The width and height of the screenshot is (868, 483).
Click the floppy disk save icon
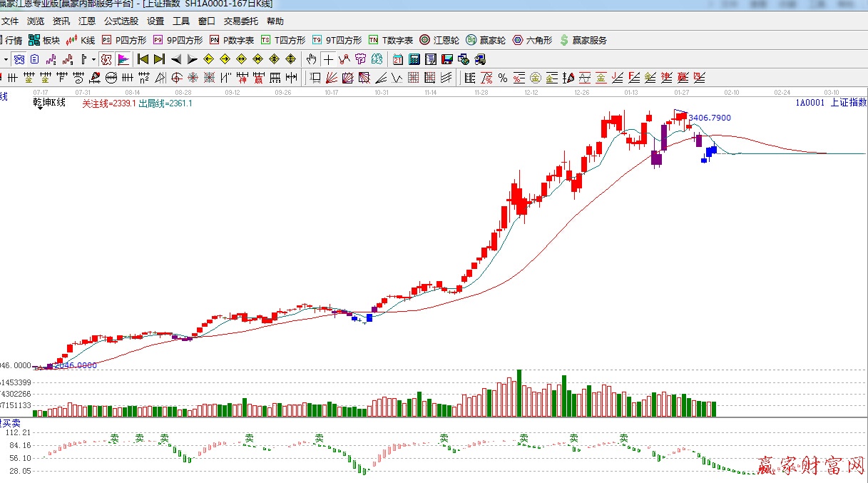coord(447,59)
